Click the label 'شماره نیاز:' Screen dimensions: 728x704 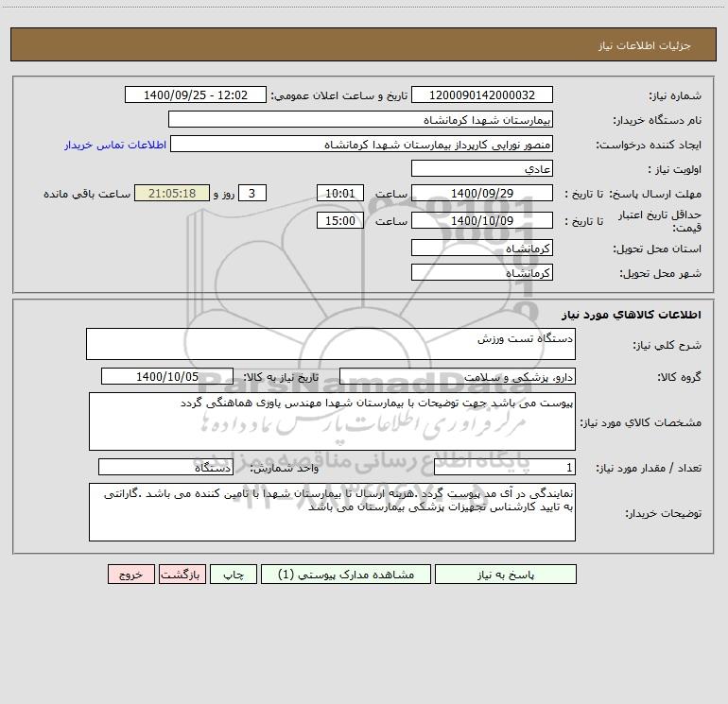(x=675, y=96)
